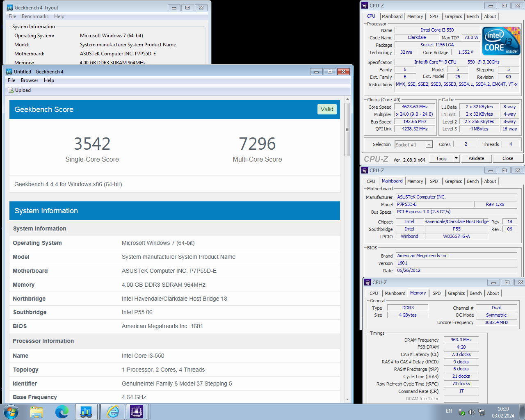The height and width of the screenshot is (420, 525).
Task: Click the Core Speed value 4623.63 MHz
Action: click(415, 107)
